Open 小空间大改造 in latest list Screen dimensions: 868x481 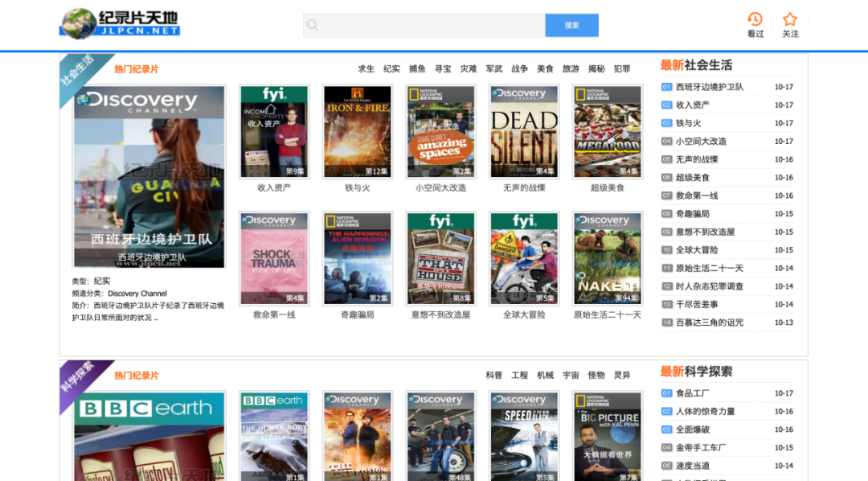point(701,142)
